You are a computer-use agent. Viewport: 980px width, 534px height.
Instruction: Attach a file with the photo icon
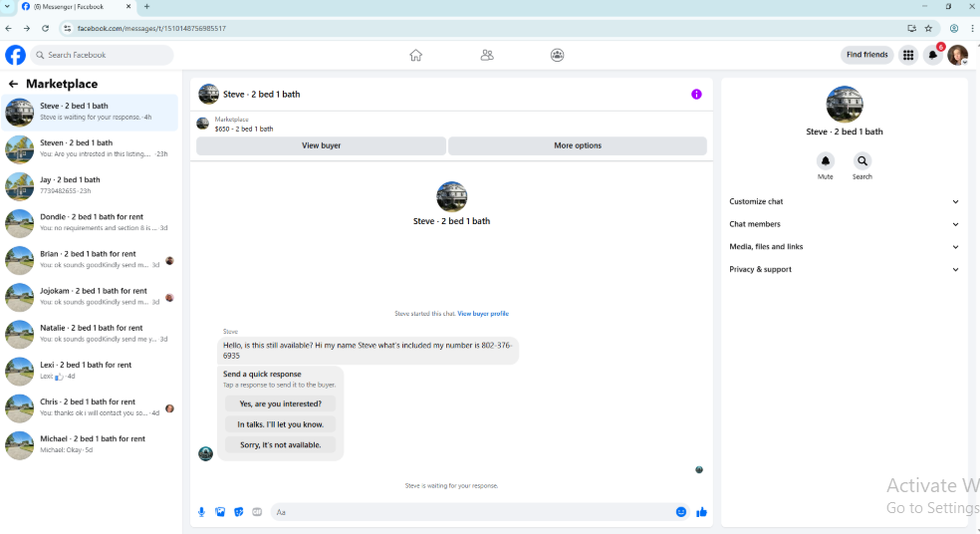coord(220,512)
